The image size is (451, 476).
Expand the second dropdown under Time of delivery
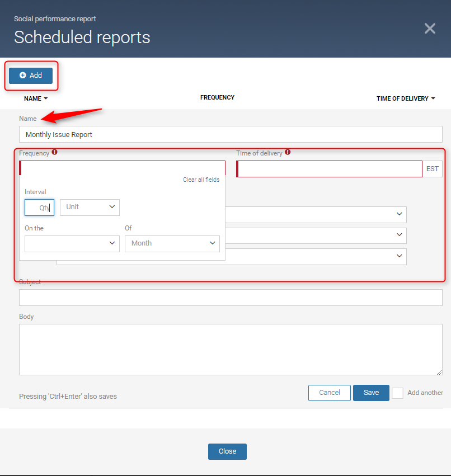(316, 235)
